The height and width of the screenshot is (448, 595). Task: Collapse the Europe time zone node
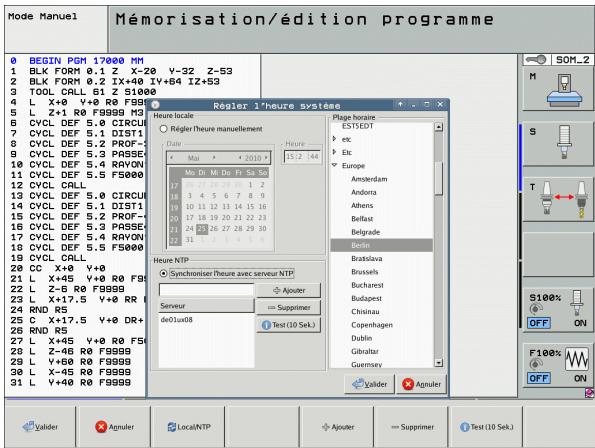[x=335, y=165]
